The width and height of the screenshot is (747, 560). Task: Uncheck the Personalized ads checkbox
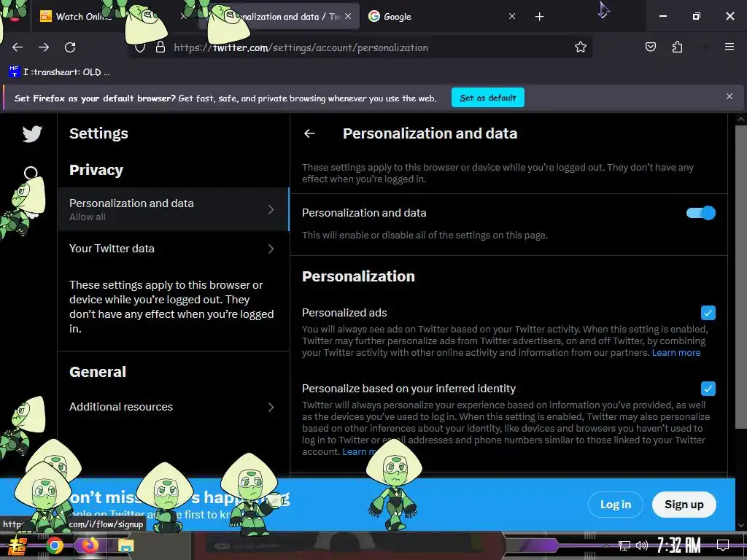tap(708, 313)
